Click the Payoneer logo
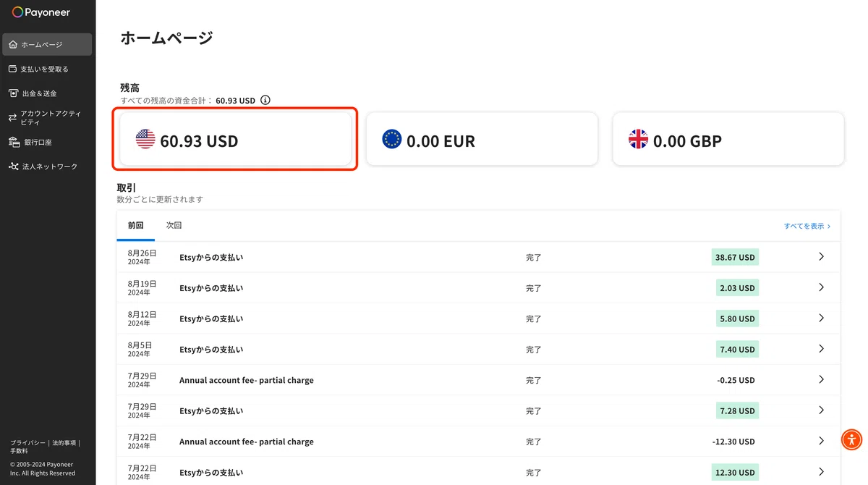The height and width of the screenshot is (485, 868). tap(41, 12)
